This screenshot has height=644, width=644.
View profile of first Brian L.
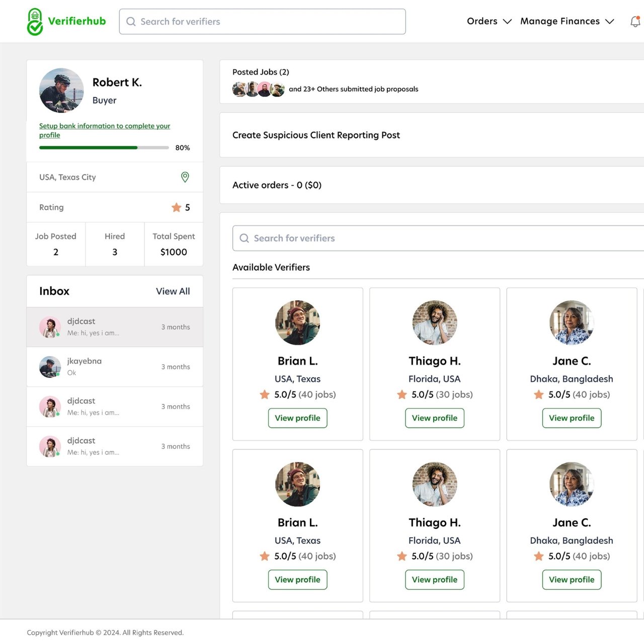point(297,418)
